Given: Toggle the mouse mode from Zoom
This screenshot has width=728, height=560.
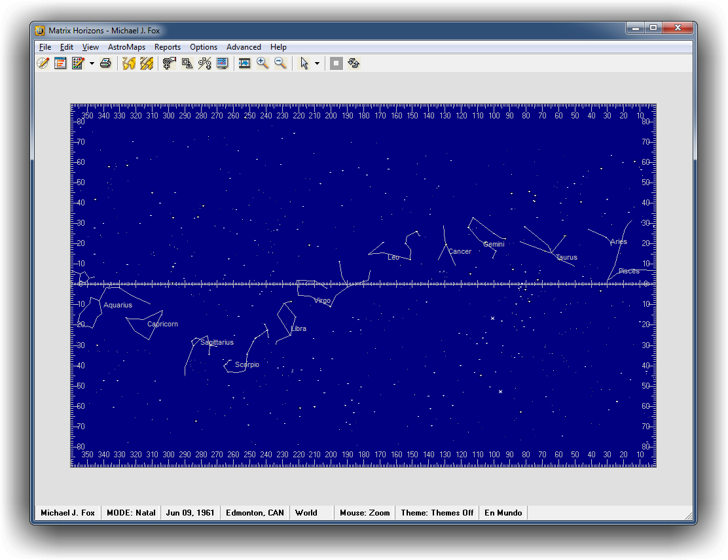Looking at the screenshot, I should coord(364,512).
